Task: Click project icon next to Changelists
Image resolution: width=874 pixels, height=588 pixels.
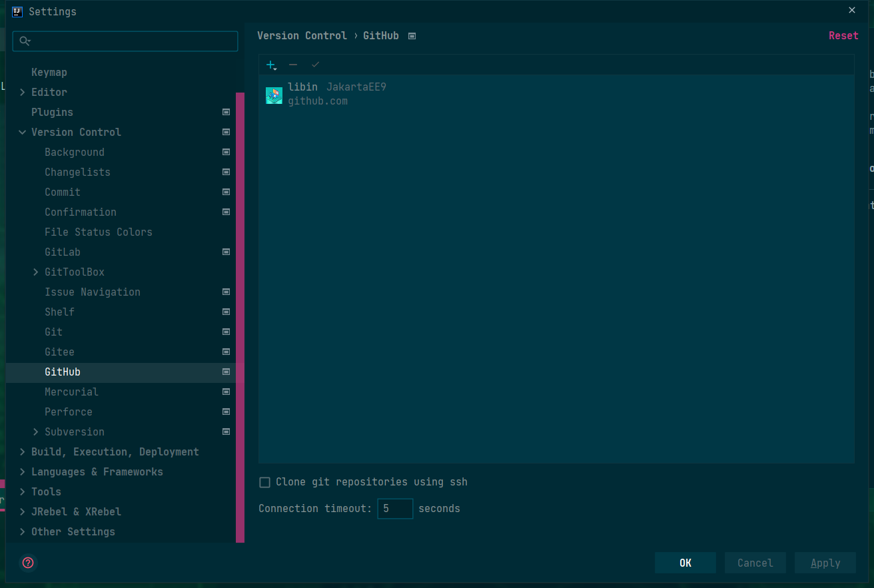Action: point(226,172)
